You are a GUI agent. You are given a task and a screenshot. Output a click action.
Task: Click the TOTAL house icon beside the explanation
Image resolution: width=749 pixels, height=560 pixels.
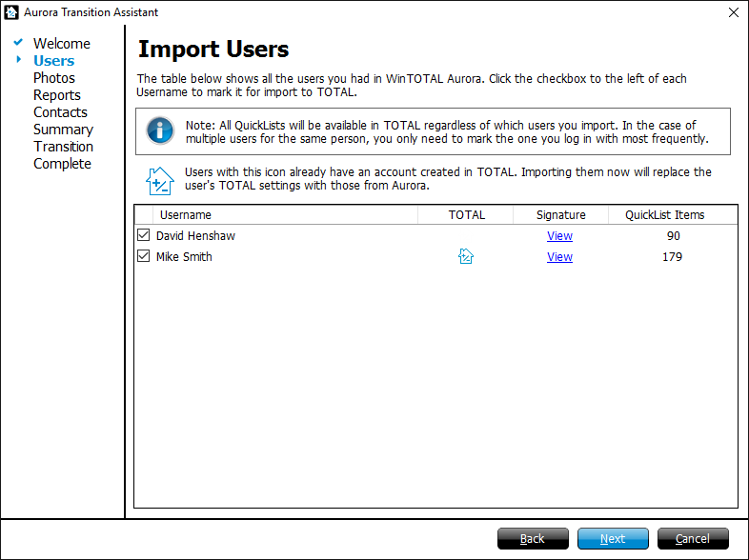159,181
